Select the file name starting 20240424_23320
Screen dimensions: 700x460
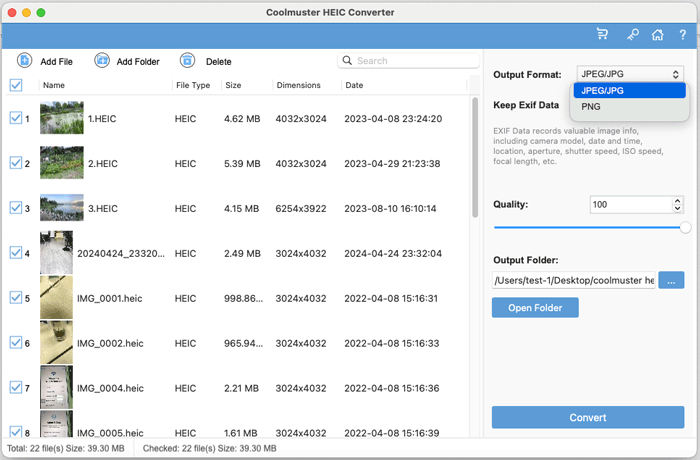(121, 254)
